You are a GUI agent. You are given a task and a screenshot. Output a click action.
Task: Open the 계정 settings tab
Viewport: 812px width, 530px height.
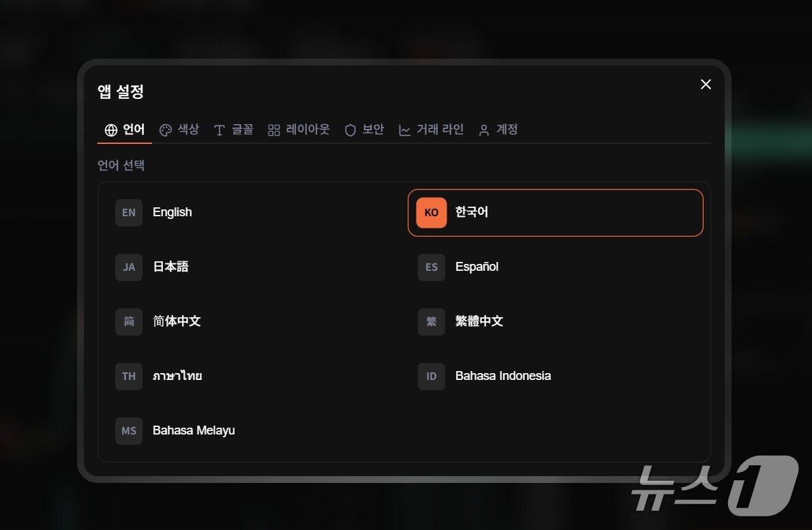[x=498, y=129]
